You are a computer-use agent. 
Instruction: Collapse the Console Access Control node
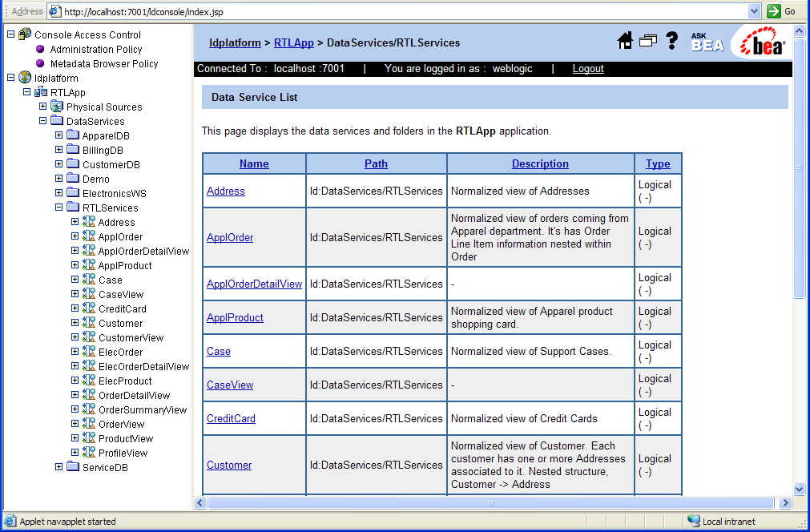point(11,34)
